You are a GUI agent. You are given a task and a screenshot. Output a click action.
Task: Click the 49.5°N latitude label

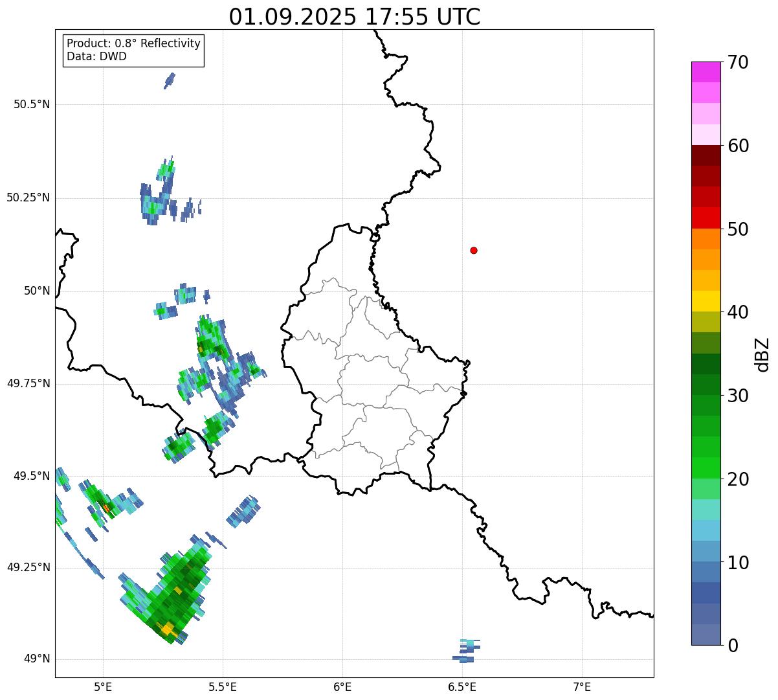coord(31,476)
